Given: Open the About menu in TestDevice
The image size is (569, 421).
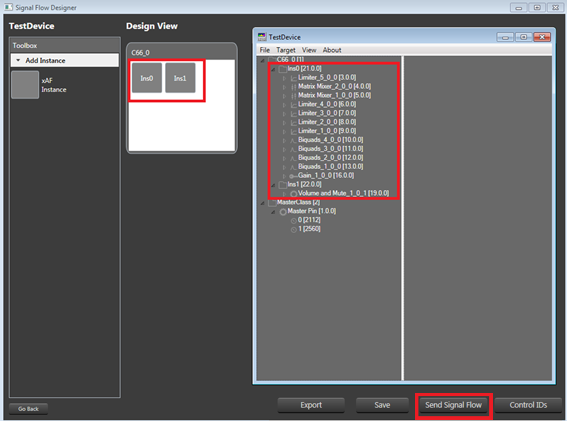Looking at the screenshot, I should [x=332, y=50].
